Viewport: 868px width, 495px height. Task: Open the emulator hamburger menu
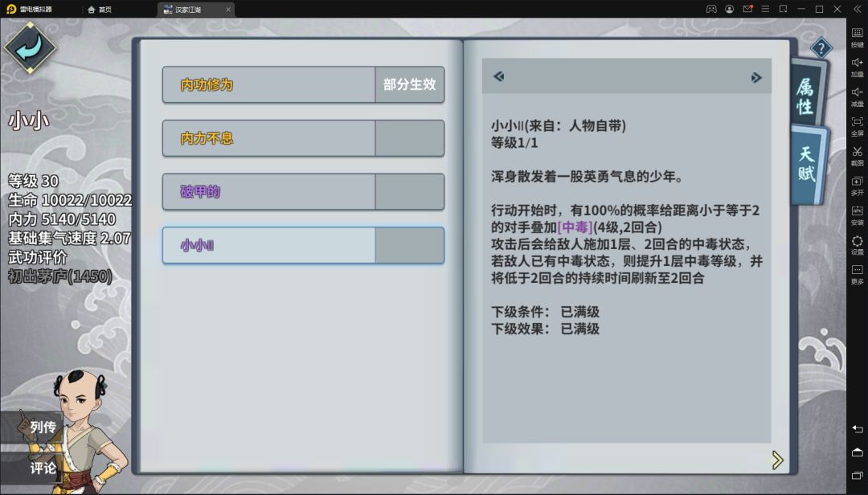pyautogui.click(x=766, y=10)
